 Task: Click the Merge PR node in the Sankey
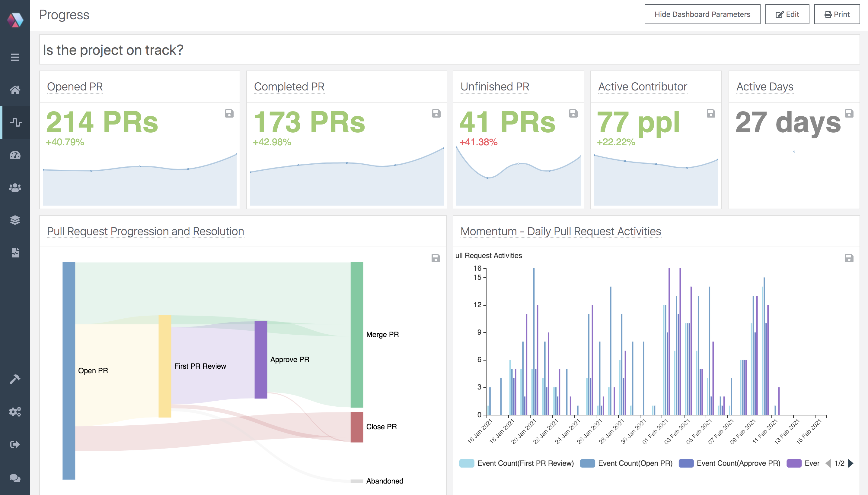(357, 334)
